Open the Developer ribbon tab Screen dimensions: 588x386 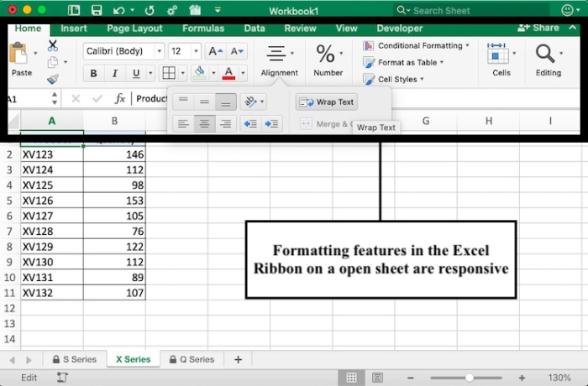click(399, 29)
